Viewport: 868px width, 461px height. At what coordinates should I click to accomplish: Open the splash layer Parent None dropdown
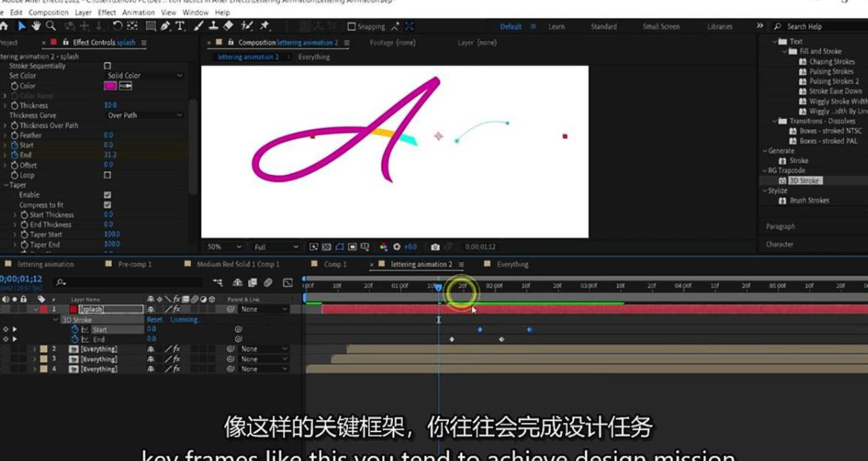[x=263, y=309]
